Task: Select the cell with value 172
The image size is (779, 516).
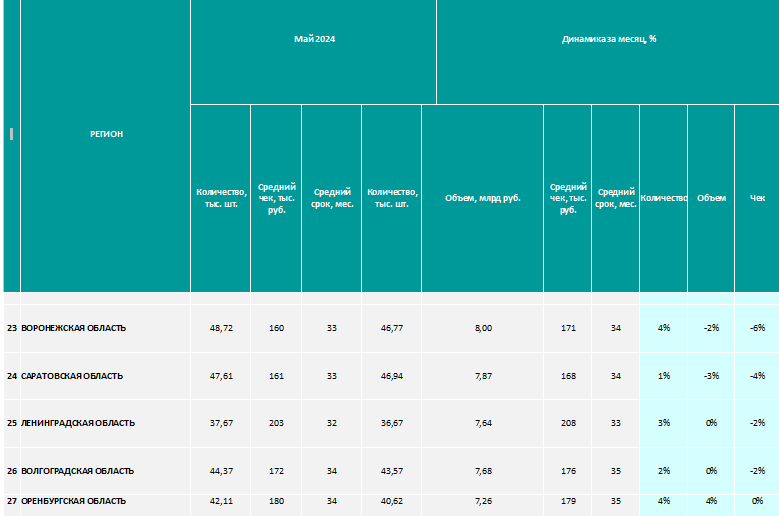Action: (276, 471)
